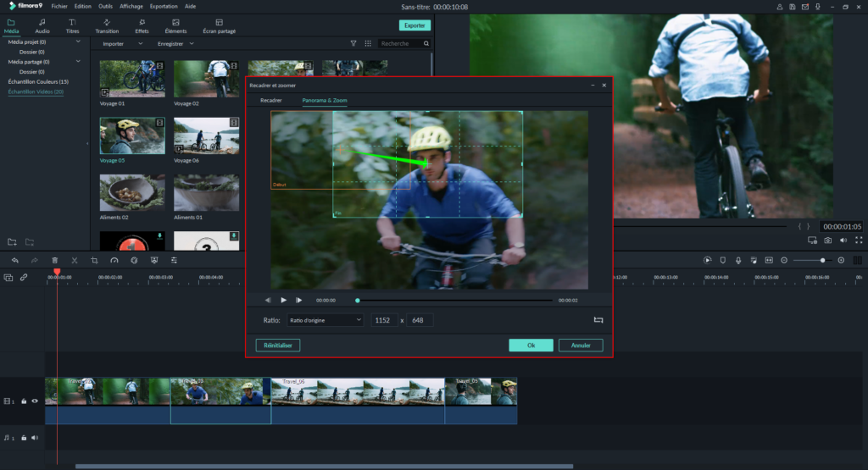Open the preview display settings icon

(812, 241)
